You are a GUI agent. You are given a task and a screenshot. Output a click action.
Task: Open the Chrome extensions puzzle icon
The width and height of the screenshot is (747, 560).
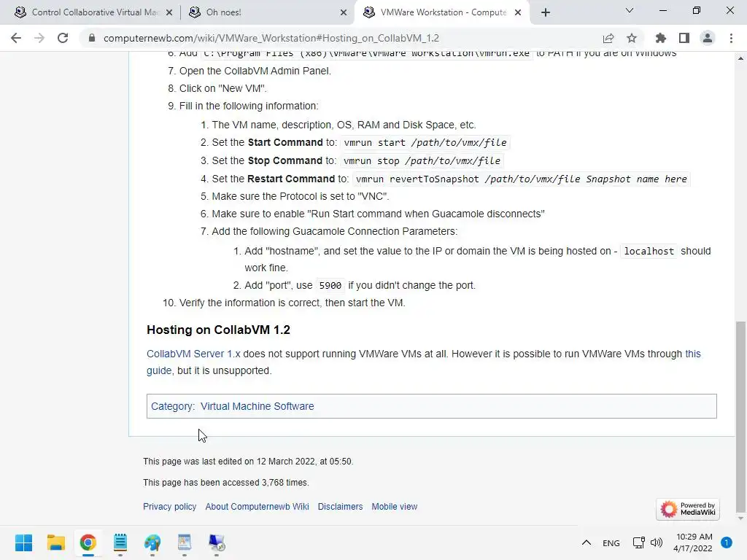tap(661, 38)
